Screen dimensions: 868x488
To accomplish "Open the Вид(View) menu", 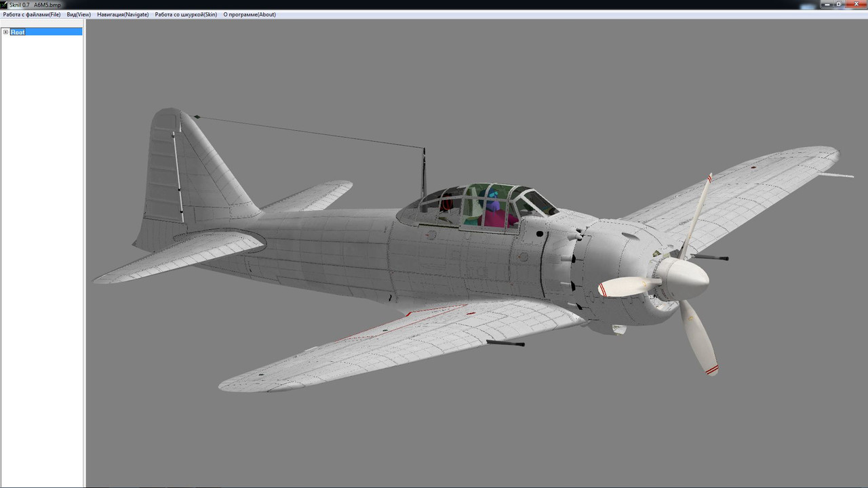I will coord(79,14).
